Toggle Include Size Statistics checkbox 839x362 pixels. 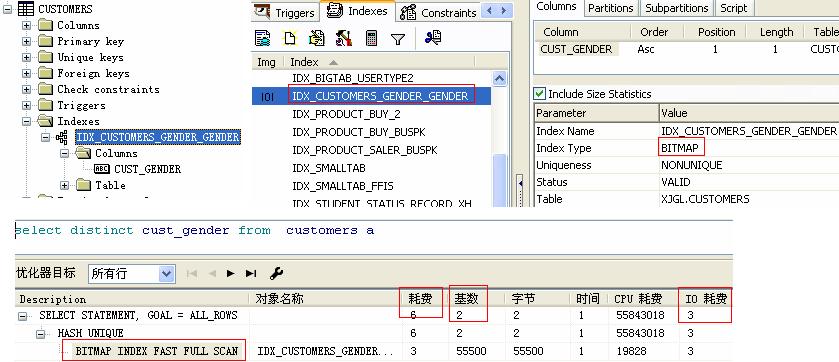[x=540, y=94]
